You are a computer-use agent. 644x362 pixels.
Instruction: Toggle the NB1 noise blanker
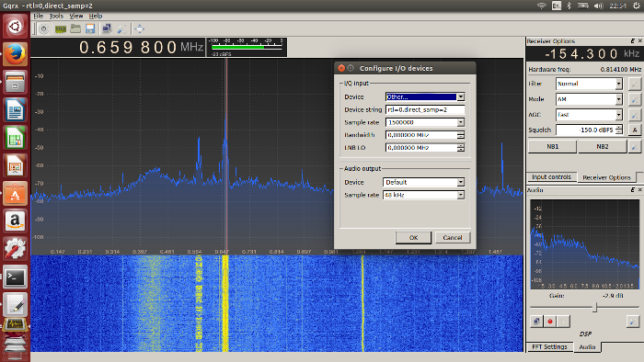pos(552,146)
